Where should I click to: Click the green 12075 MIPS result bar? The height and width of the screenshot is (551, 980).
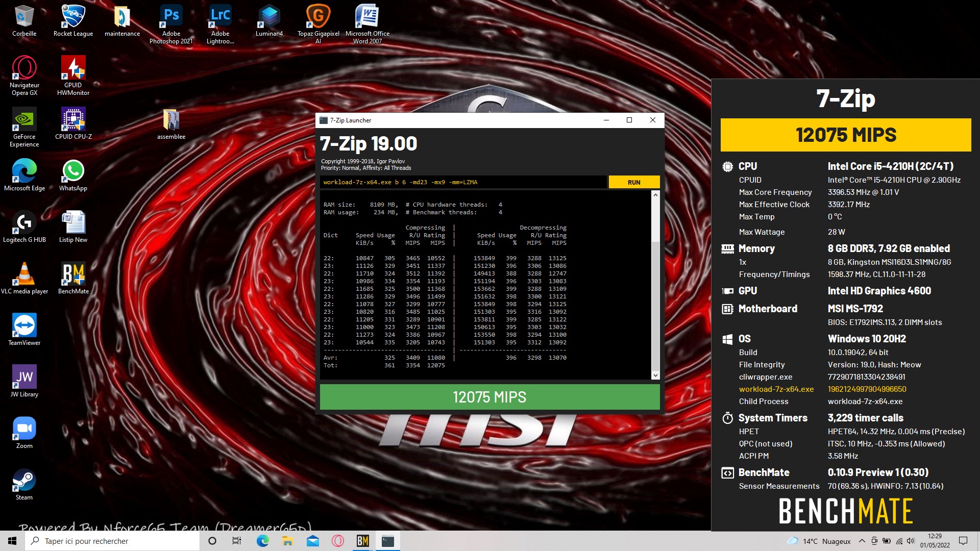coord(489,397)
